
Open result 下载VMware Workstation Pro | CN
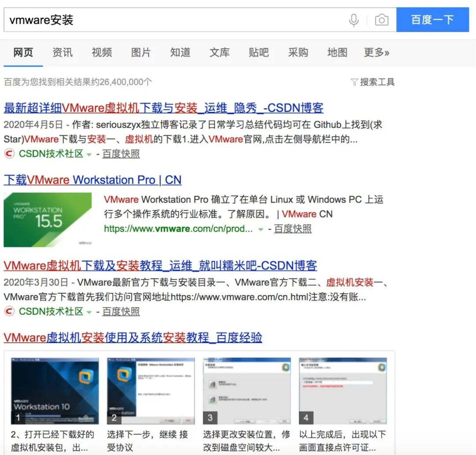coord(93,180)
